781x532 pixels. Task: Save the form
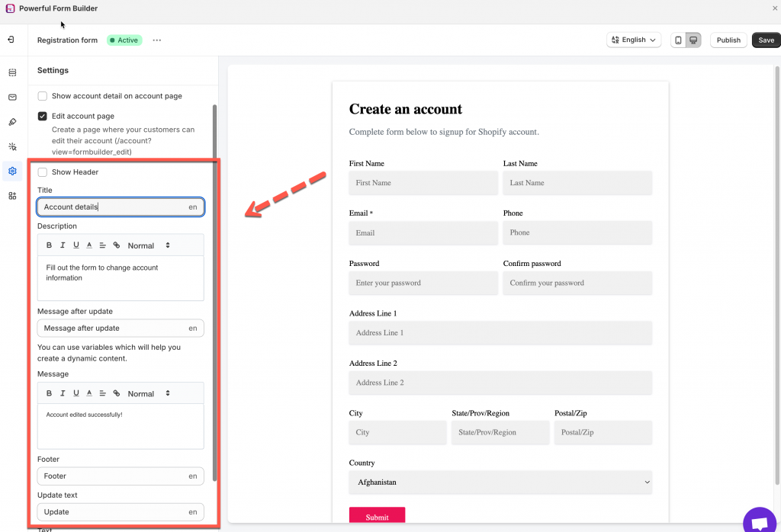click(x=766, y=40)
